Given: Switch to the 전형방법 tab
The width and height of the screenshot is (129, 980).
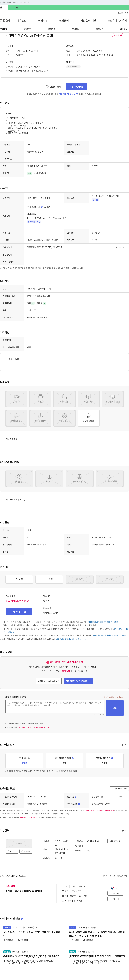Looking at the screenshot, I should [100, 29].
